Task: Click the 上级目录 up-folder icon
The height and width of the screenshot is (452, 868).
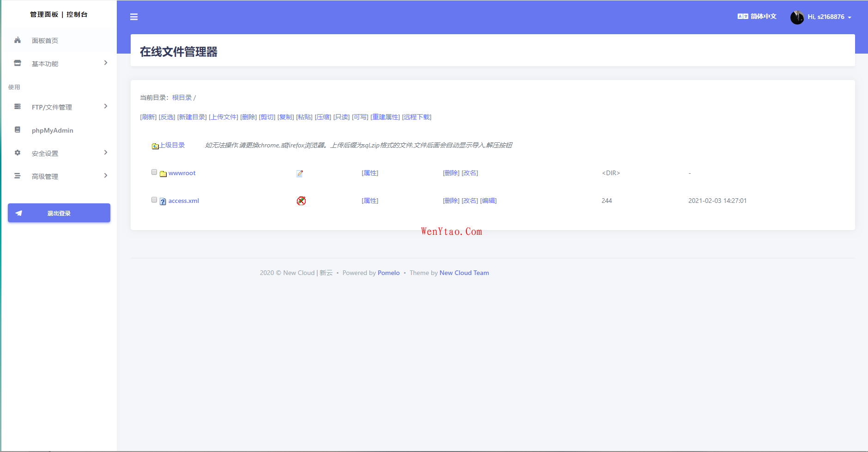Action: 156,146
